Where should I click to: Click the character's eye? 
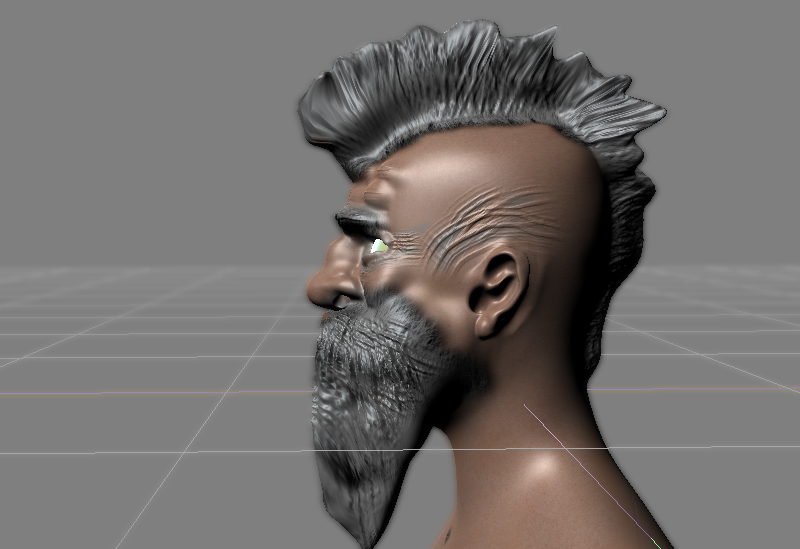coord(379,245)
